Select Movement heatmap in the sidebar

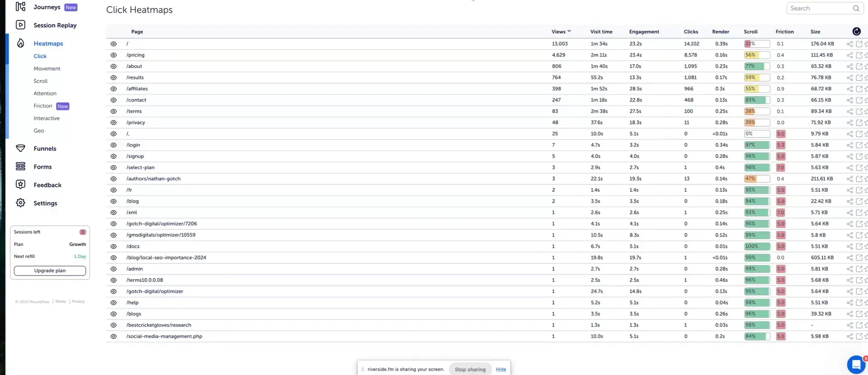47,69
